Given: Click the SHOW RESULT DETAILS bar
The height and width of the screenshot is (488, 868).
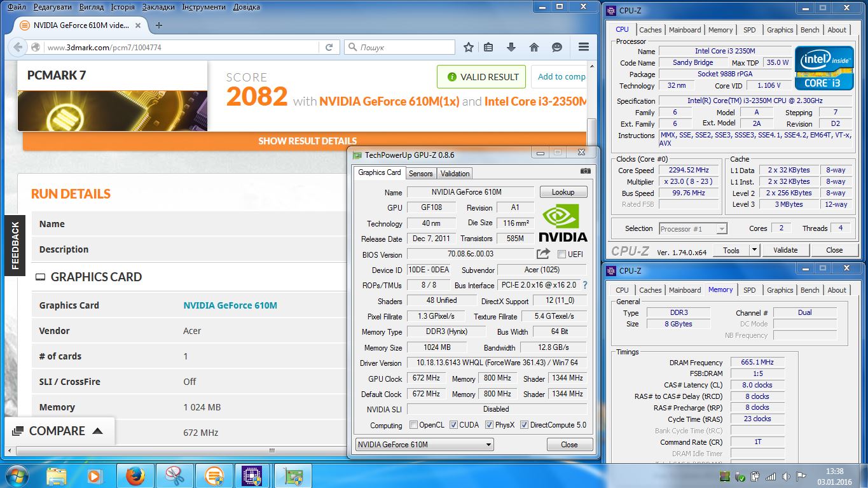Looking at the screenshot, I should point(307,141).
